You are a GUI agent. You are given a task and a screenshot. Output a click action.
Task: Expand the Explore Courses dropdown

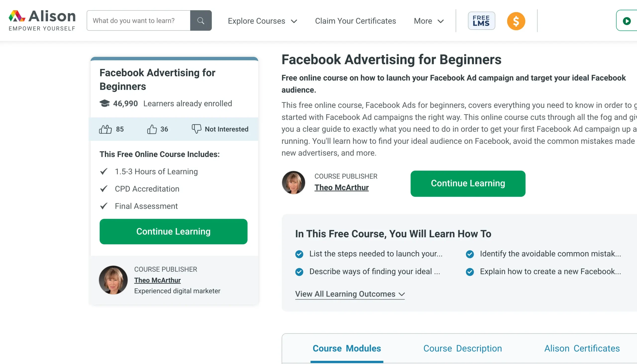[x=262, y=21]
